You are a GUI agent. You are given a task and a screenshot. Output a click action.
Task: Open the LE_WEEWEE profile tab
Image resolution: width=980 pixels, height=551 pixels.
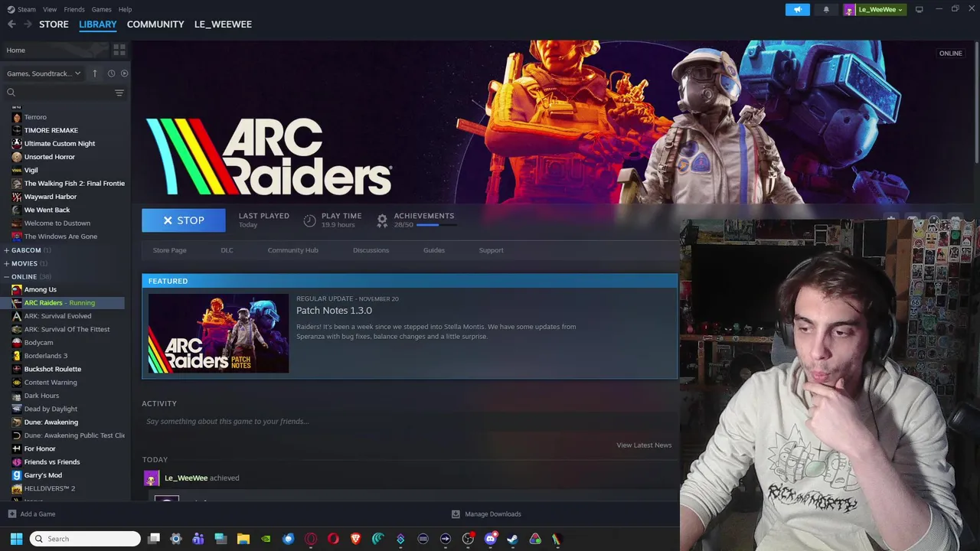(x=223, y=24)
